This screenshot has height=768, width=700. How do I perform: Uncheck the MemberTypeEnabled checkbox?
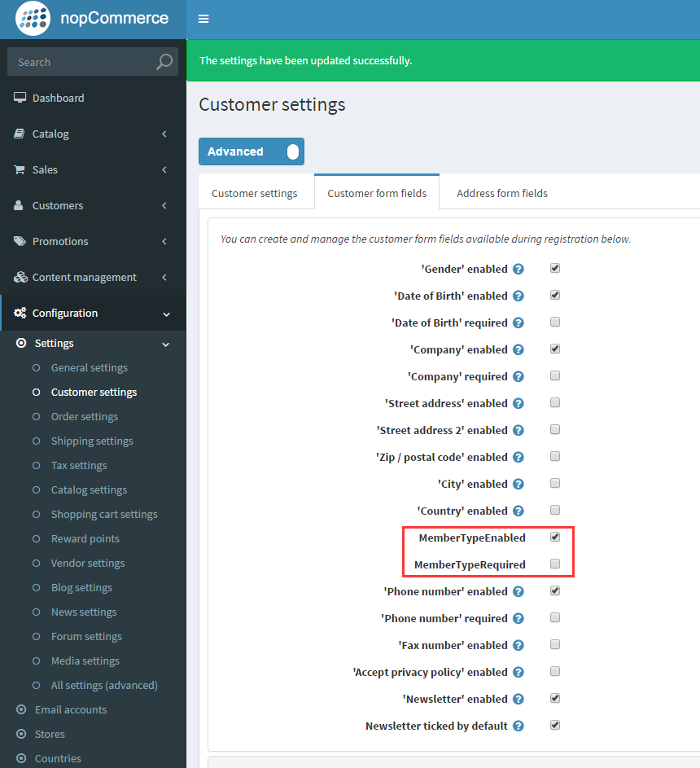554,537
